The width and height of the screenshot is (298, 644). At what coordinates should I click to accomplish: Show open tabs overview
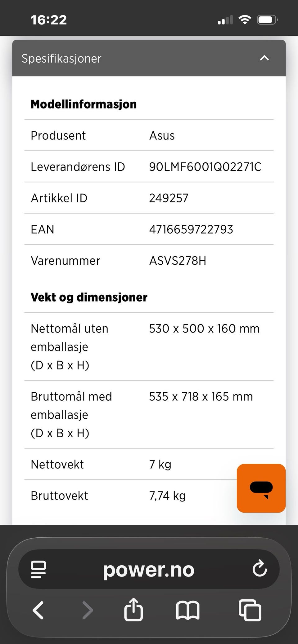pyautogui.click(x=250, y=610)
